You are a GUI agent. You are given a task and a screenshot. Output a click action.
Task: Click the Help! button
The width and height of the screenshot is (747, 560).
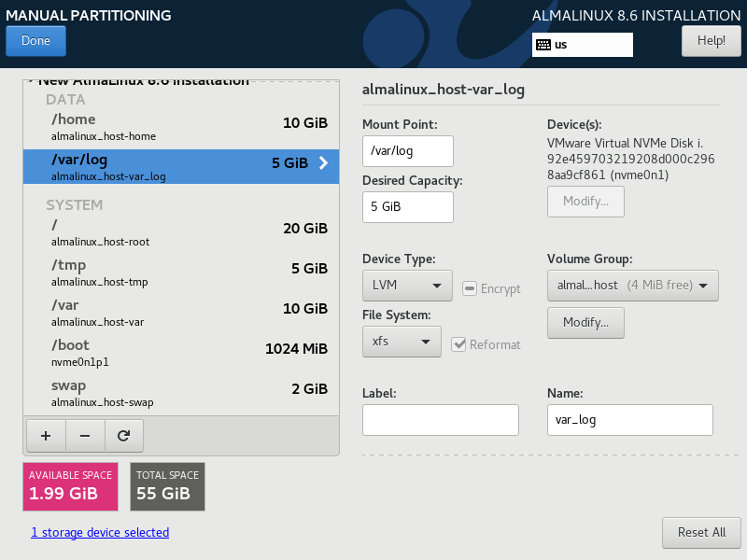(712, 40)
